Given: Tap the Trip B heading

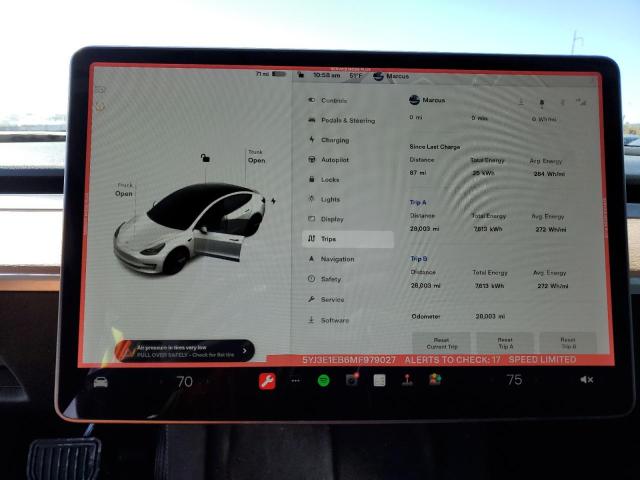Looking at the screenshot, I should click(x=419, y=259).
